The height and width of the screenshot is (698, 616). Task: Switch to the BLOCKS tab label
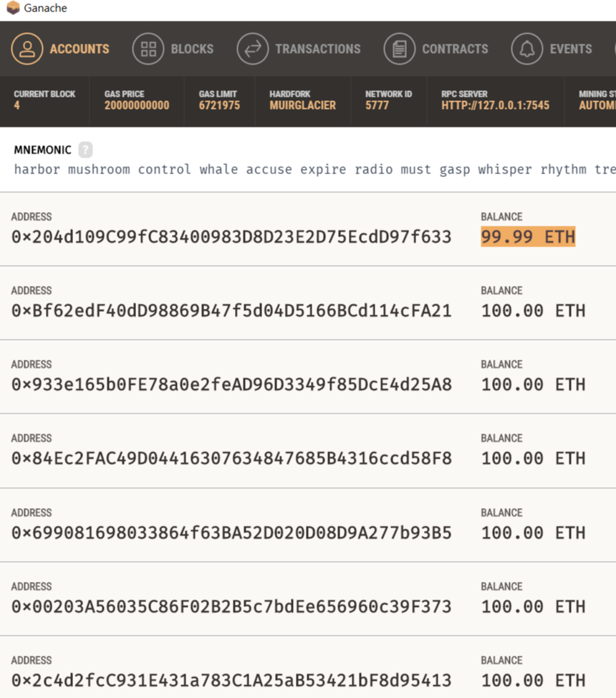coord(192,49)
